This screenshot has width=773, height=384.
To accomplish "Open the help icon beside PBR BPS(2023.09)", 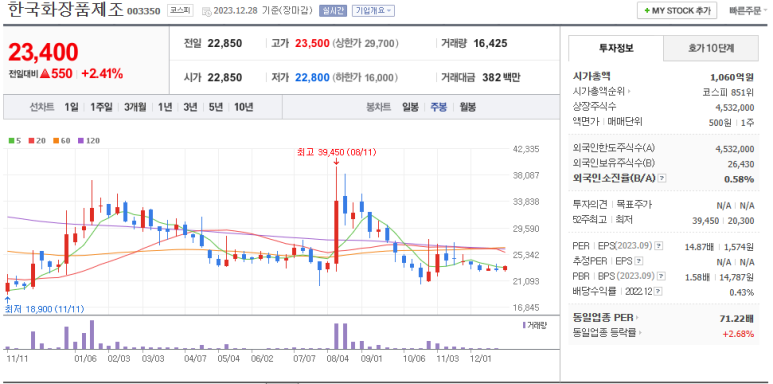I will click(x=662, y=277).
